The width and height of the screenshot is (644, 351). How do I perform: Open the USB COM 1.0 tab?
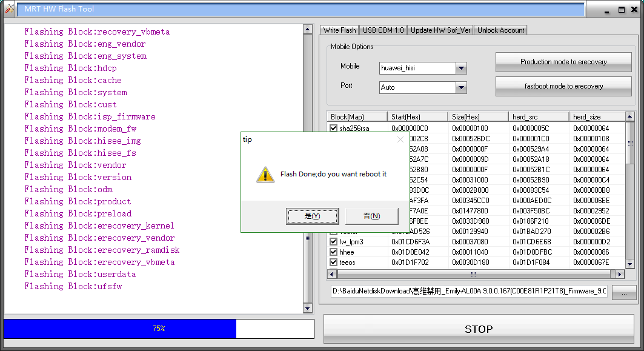(x=383, y=30)
